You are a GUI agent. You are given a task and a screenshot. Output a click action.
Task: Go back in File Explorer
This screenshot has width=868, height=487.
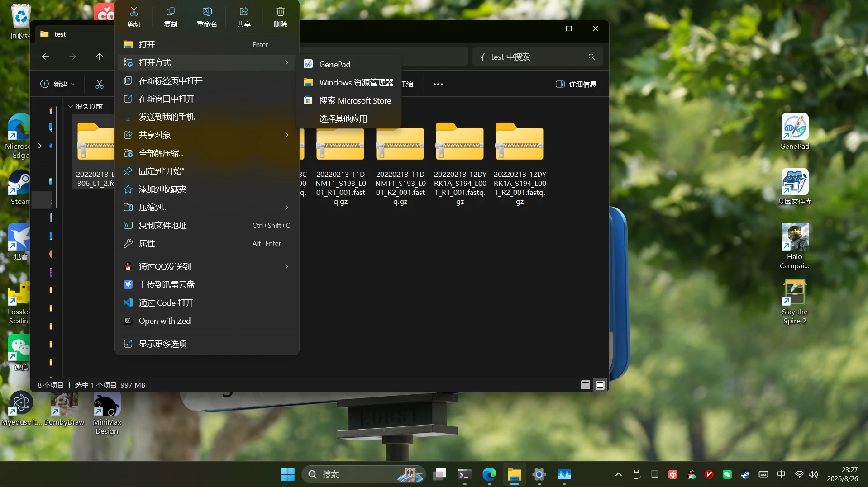pos(45,57)
